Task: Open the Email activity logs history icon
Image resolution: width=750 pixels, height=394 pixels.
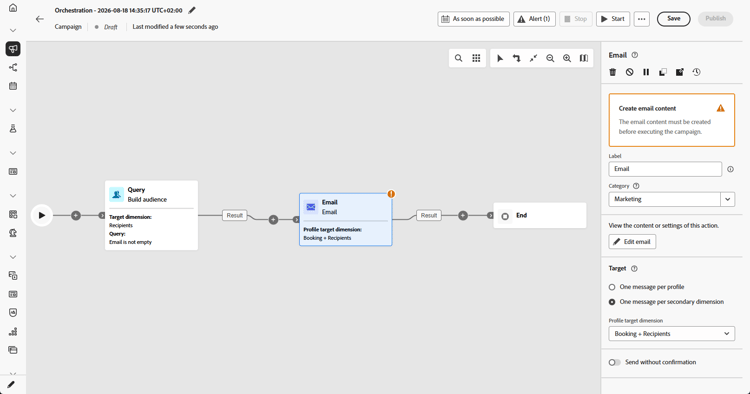Action: 696,72
